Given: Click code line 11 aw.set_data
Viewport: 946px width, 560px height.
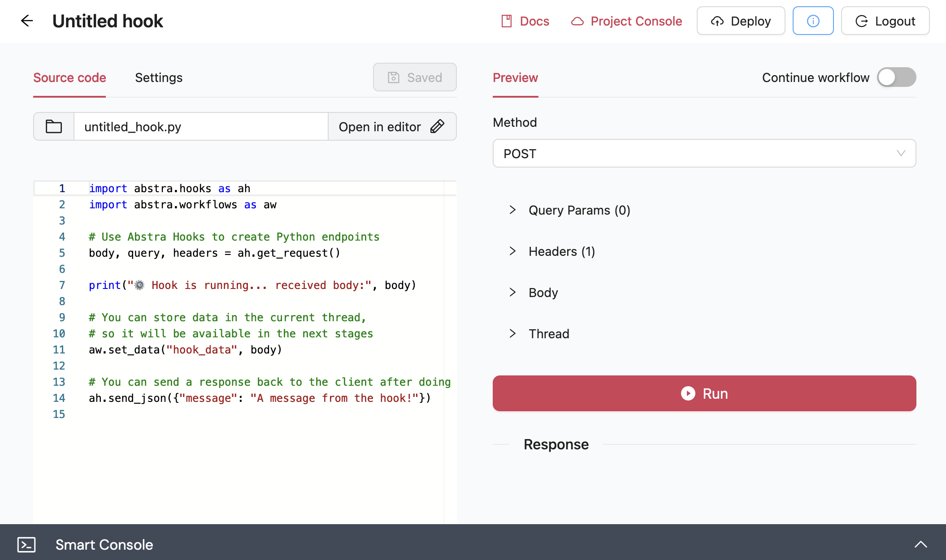Looking at the screenshot, I should (x=185, y=350).
